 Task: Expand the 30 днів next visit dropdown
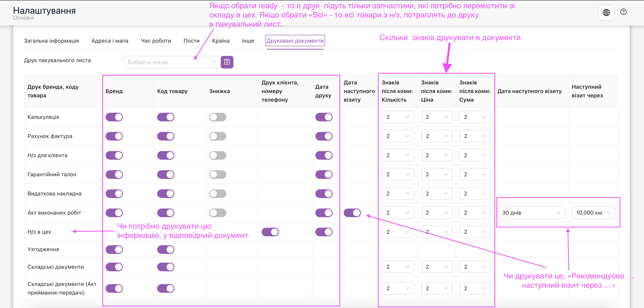click(531, 213)
